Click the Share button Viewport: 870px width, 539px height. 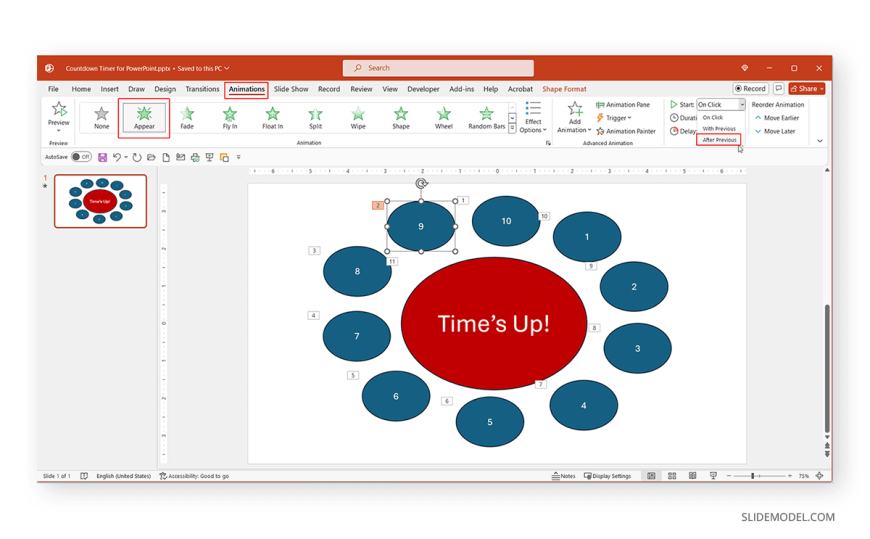[807, 88]
